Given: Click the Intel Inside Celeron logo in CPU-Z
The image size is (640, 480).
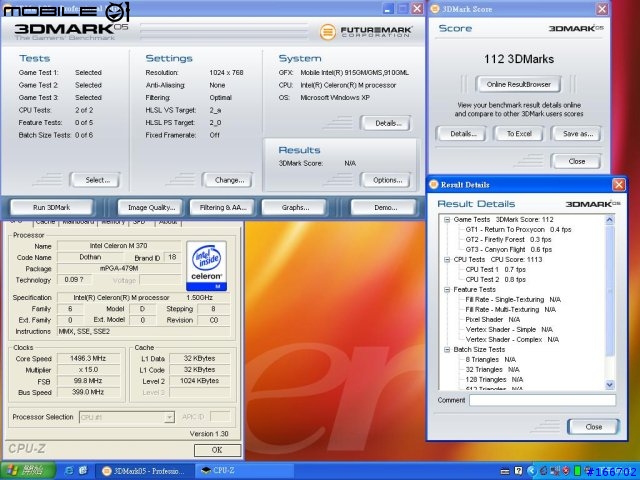Looking at the screenshot, I should pyautogui.click(x=207, y=266).
